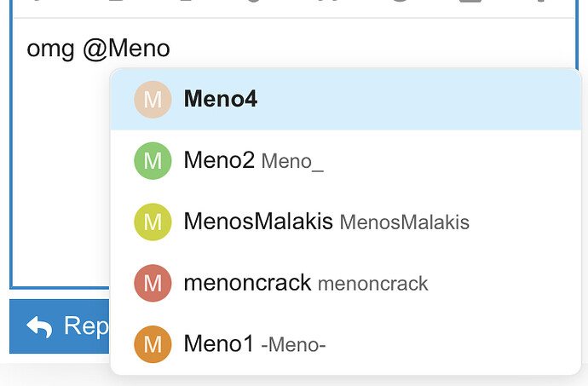Screen dimensions: 588x386
Task: Click the word omg in composer
Action: 50,49
